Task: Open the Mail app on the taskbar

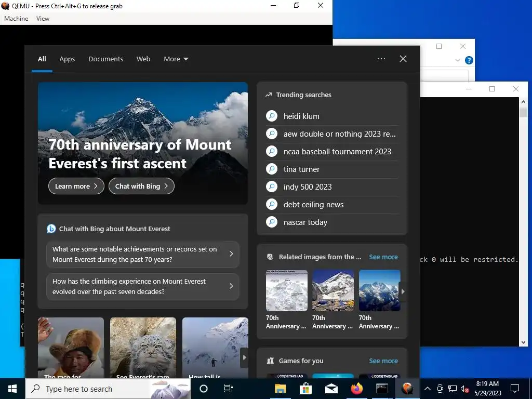Action: [331, 389]
